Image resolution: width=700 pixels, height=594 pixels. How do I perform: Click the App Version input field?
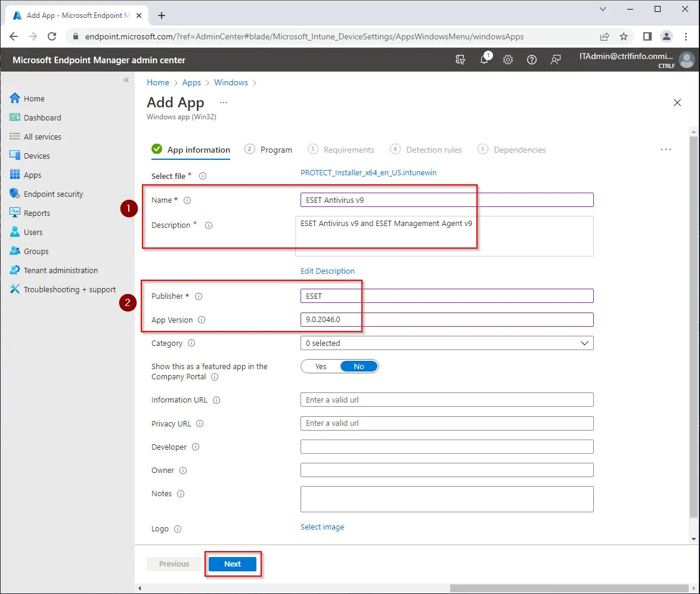[x=447, y=319]
